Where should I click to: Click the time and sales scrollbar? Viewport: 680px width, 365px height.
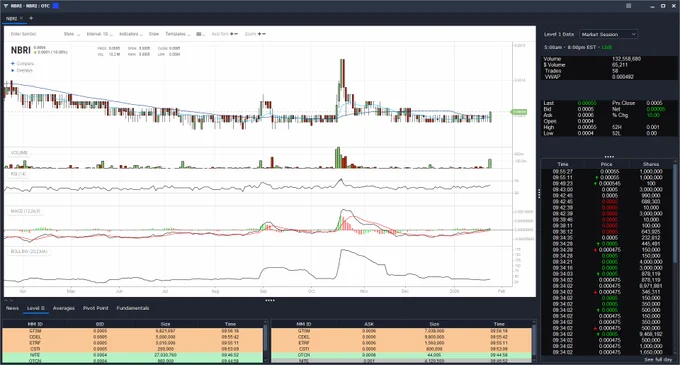[675, 212]
